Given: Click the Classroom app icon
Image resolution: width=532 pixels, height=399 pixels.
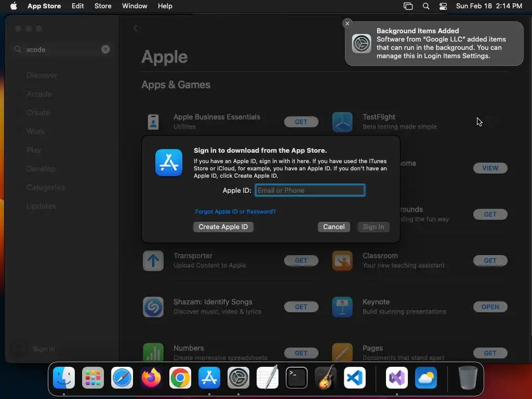Looking at the screenshot, I should 342,261.
